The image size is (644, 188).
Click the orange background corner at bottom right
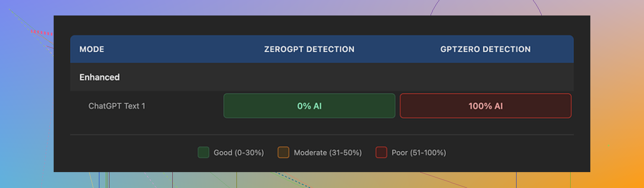[x=633, y=180]
